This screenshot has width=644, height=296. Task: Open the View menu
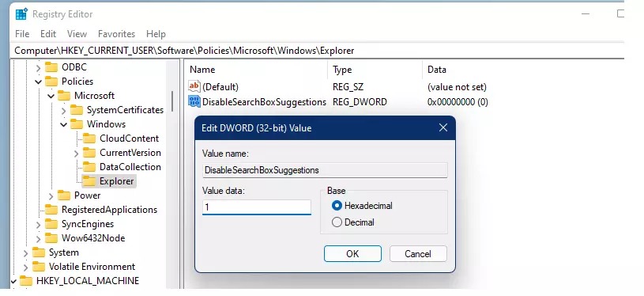click(77, 34)
